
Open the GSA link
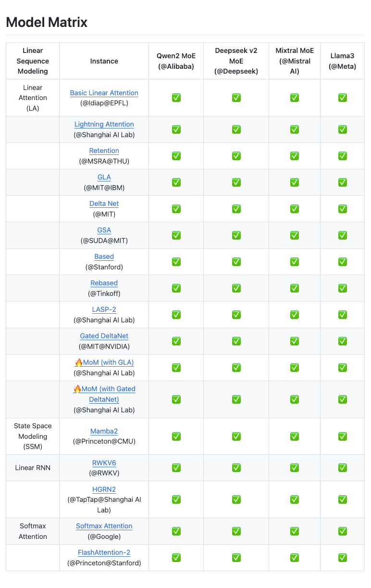[x=104, y=230]
